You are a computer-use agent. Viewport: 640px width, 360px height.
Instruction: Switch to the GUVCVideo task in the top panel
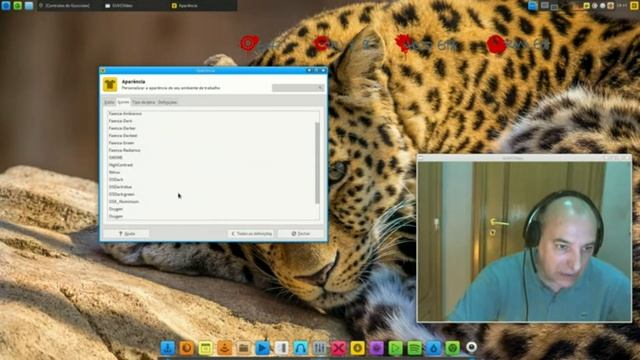click(x=137, y=5)
